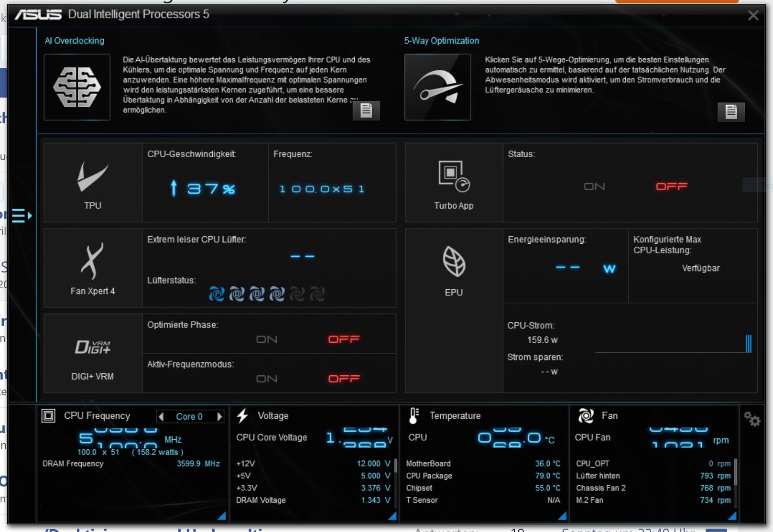773x532 pixels.
Task: Switch Optimierte Phase to OFF
Action: (344, 339)
